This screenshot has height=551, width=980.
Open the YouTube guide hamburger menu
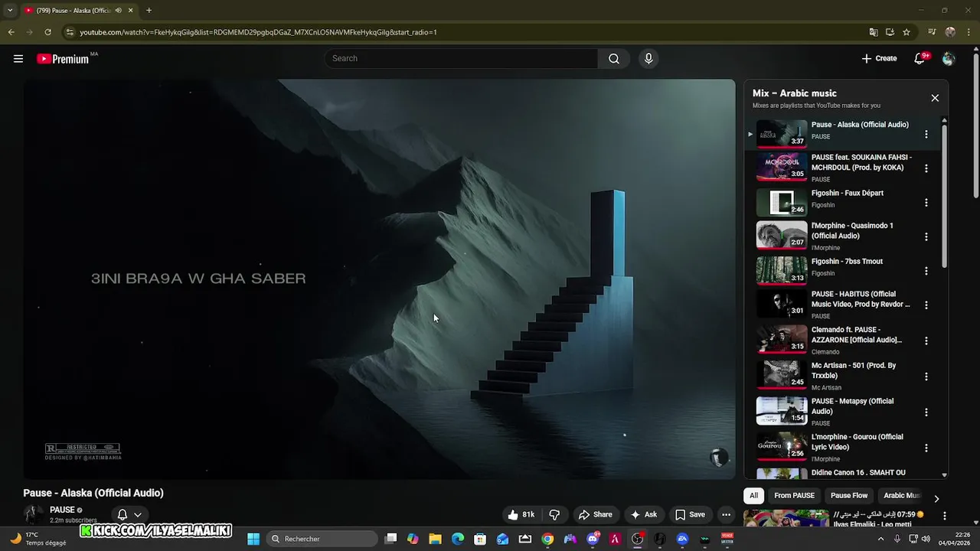[18, 59]
